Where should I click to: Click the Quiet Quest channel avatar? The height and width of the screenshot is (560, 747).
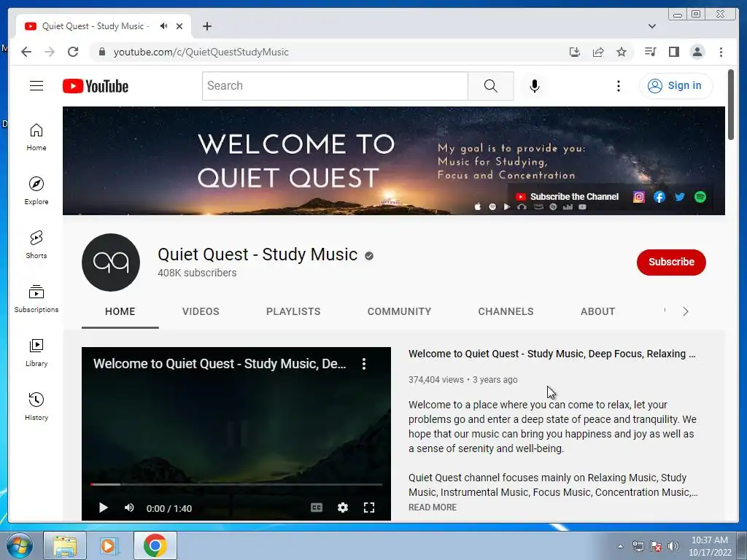click(x=111, y=262)
